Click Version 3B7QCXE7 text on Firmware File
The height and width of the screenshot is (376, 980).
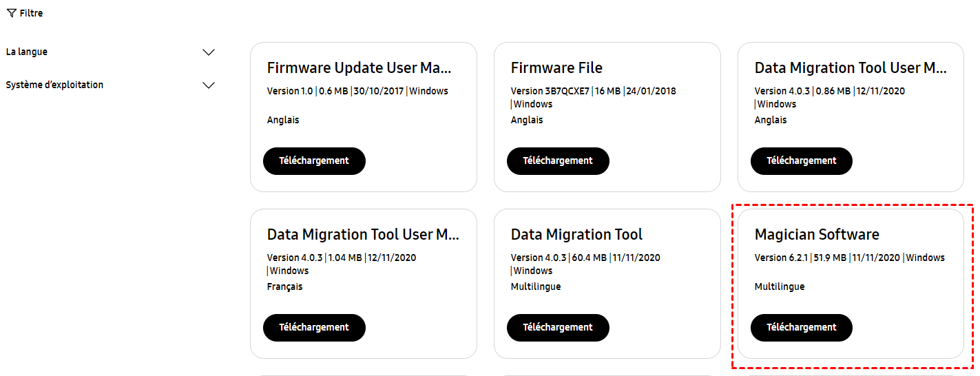tap(550, 91)
